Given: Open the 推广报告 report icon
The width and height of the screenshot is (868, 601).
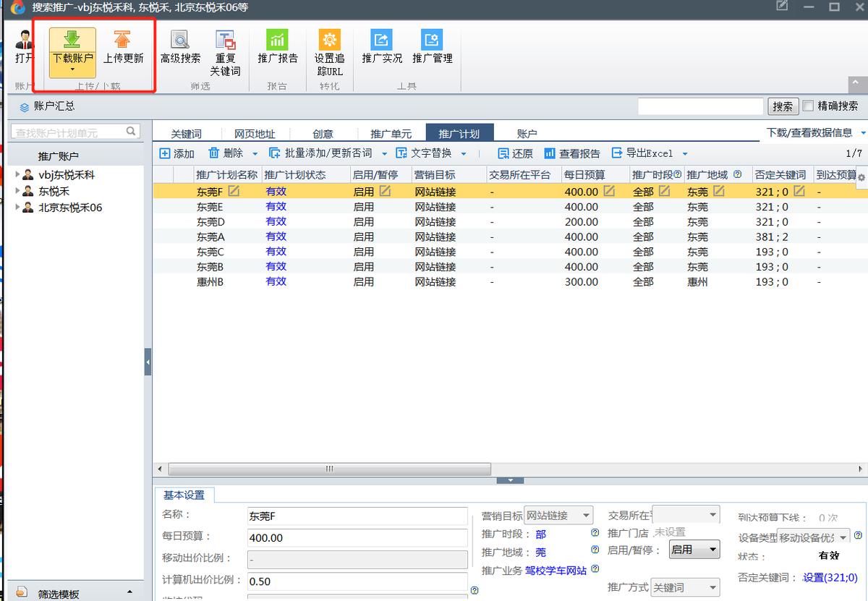Looking at the screenshot, I should coord(277,41).
